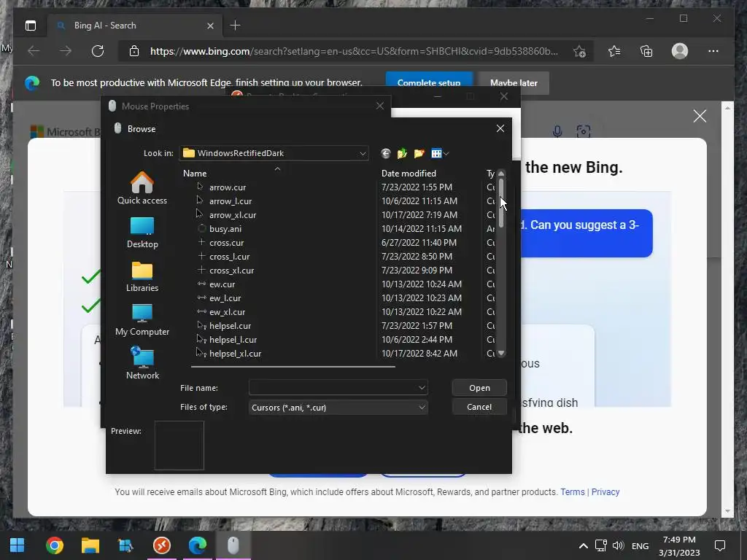The image size is (747, 560).
Task: Select helpsel_l.cur file
Action: tap(233, 339)
